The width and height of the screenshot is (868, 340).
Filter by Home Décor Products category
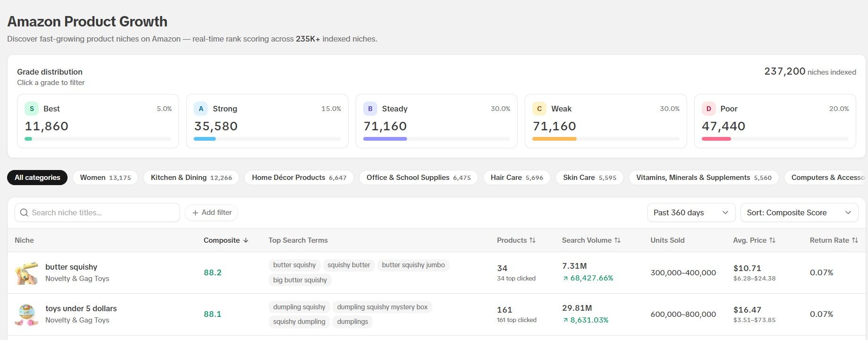(299, 178)
